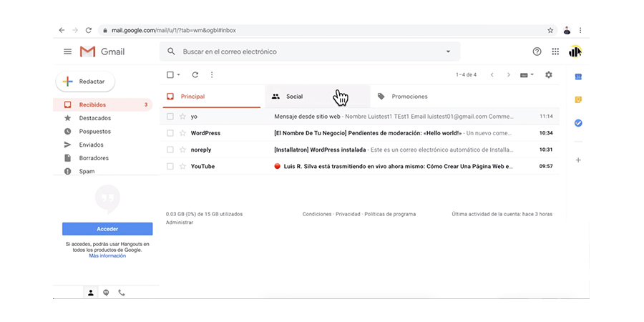The image size is (644, 322).
Task: Open the Google apps grid
Action: click(x=555, y=52)
